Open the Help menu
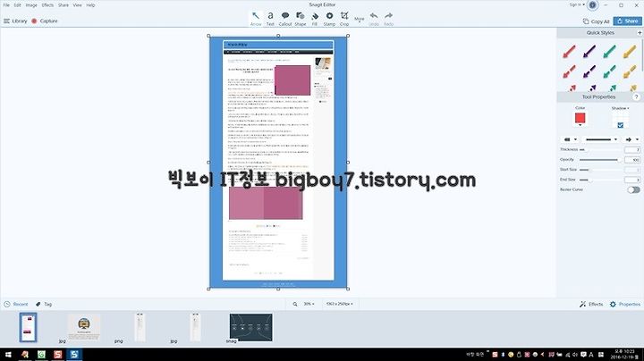This screenshot has height=361, width=644. pos(90,5)
